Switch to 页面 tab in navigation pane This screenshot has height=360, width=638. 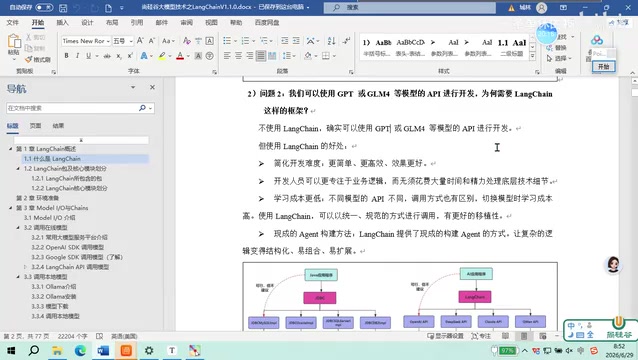click(x=35, y=126)
